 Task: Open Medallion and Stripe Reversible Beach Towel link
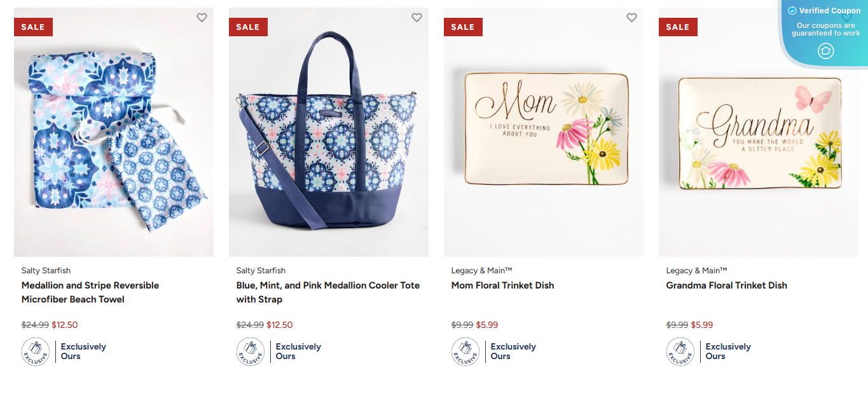(x=90, y=292)
